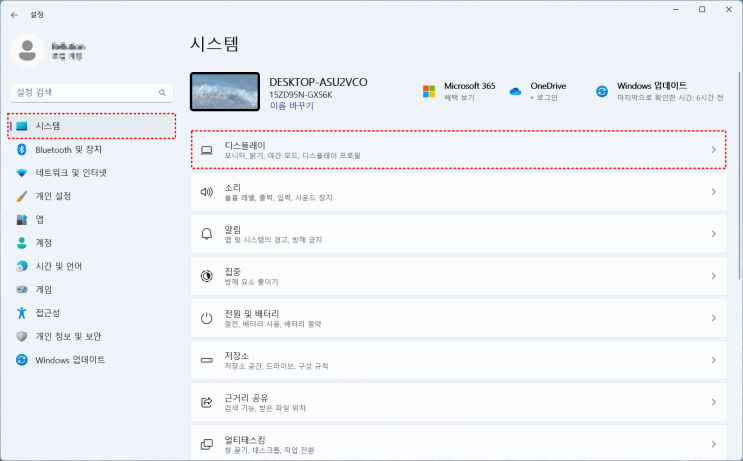The width and height of the screenshot is (743, 461).
Task: Expand 소리 row chevron
Action: coord(714,192)
